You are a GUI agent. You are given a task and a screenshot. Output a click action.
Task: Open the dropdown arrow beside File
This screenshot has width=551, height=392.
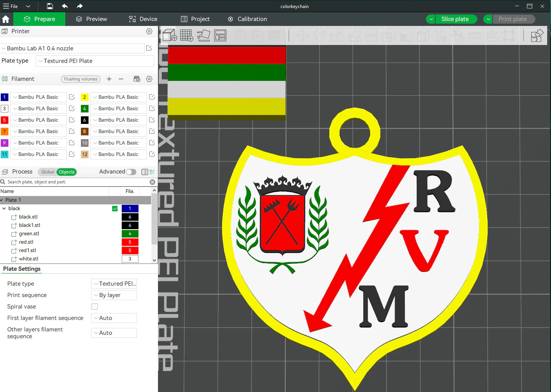pos(28,6)
